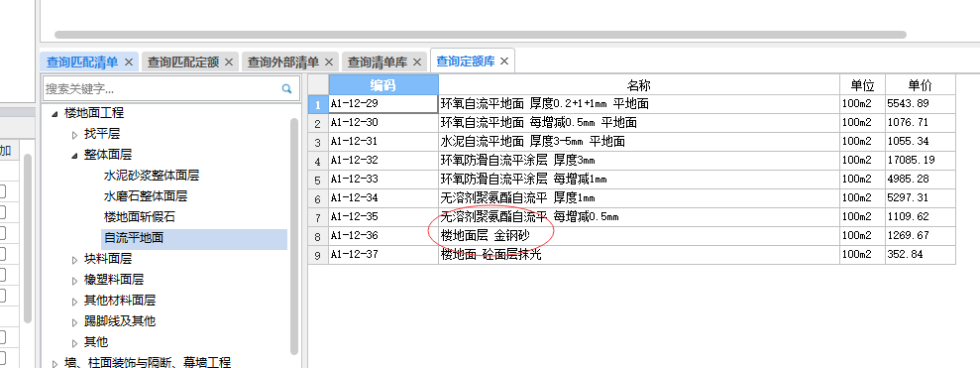Click code cell A1-12-34
980x368 pixels.
click(x=383, y=197)
